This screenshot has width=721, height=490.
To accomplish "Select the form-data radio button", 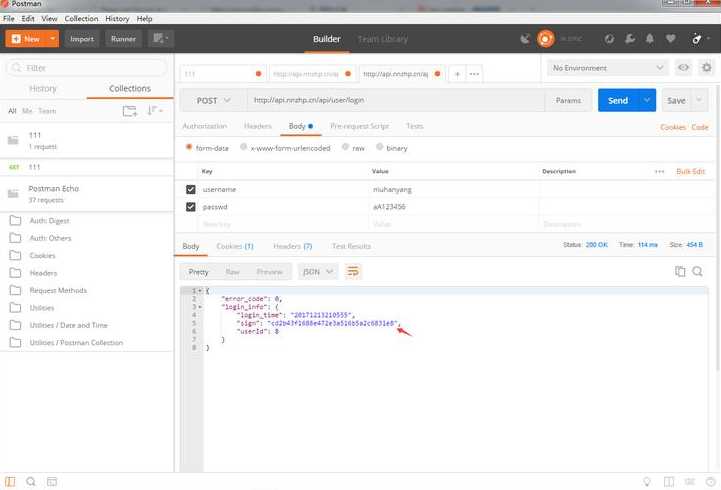I will 189,147.
